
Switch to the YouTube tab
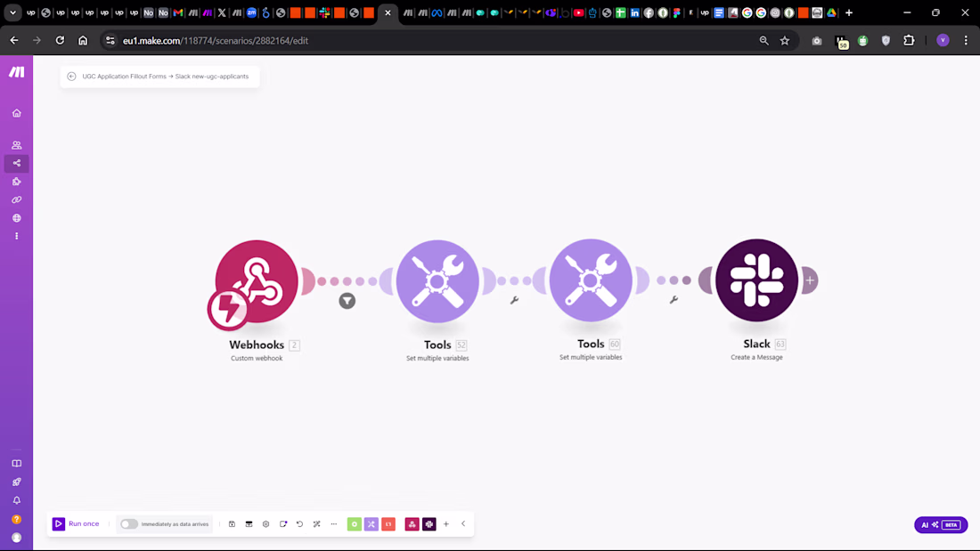click(579, 12)
